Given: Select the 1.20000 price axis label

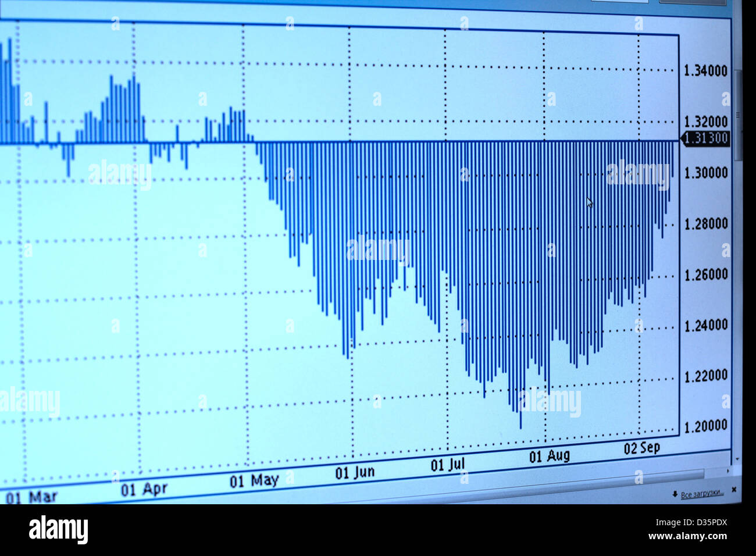Looking at the screenshot, I should (706, 426).
